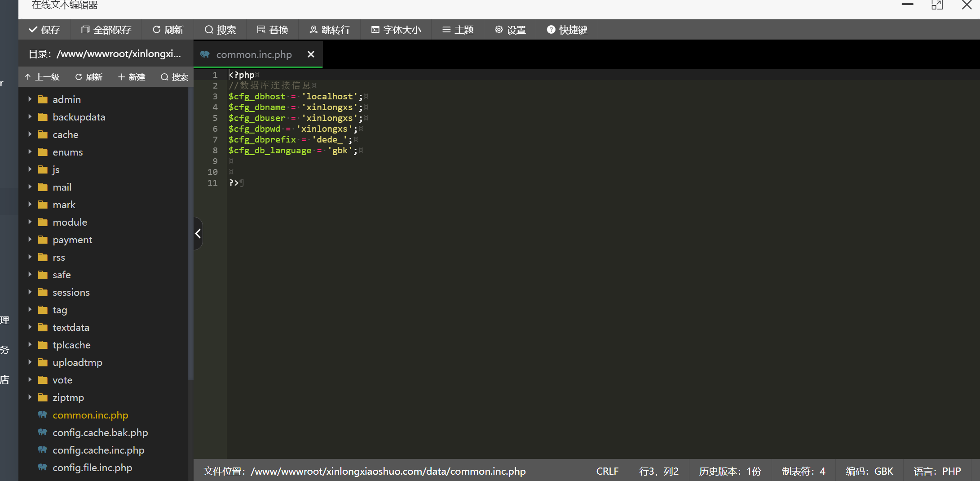This screenshot has height=481, width=980.
Task: Collapse the file sidebar panel
Action: click(198, 233)
